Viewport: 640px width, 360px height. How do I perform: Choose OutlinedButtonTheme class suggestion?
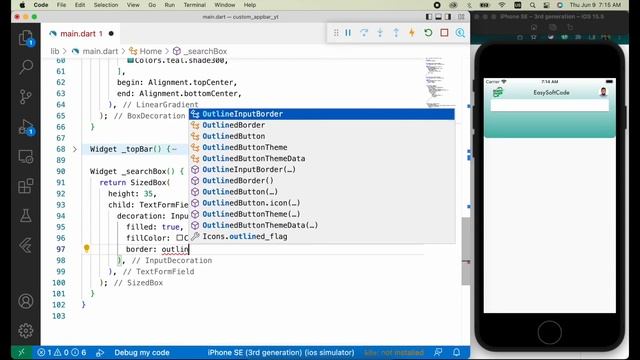[x=322, y=147]
